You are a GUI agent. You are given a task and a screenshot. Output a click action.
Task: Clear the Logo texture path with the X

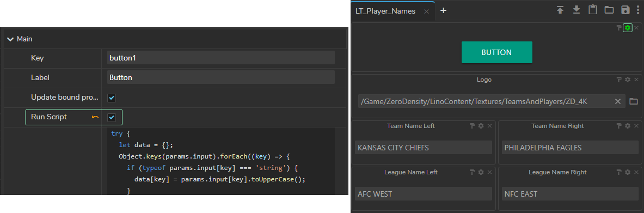618,101
